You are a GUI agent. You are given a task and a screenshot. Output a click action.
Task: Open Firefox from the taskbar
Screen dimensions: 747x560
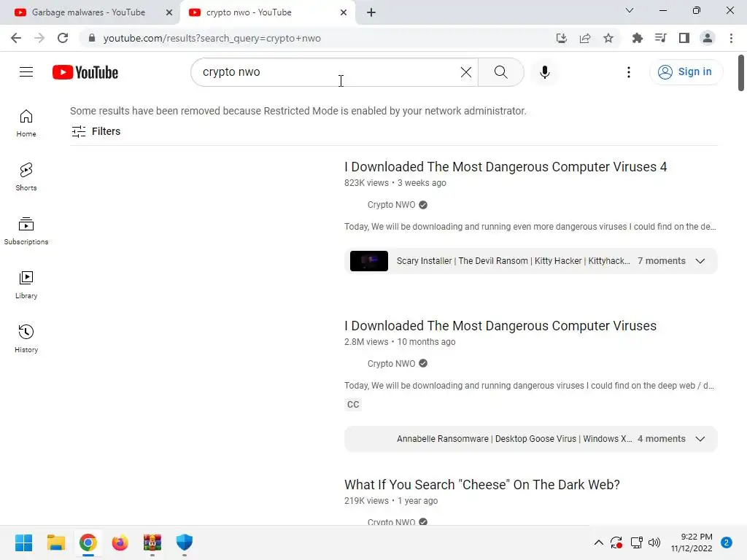[120, 542]
